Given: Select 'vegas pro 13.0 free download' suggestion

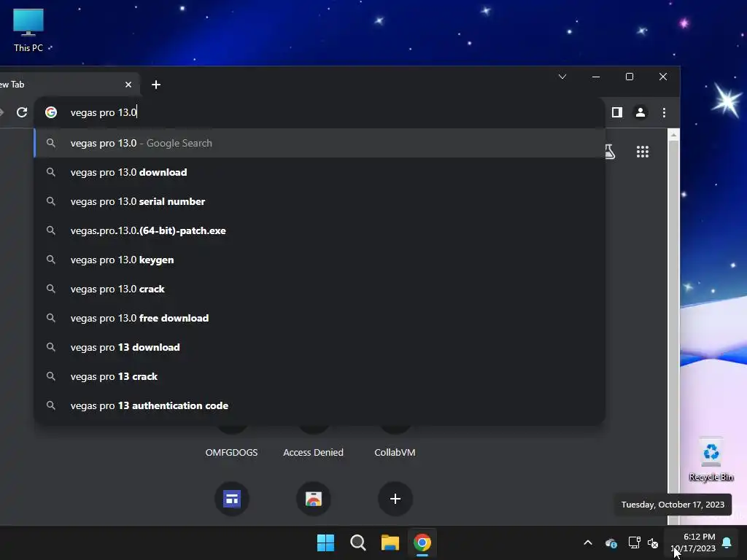Looking at the screenshot, I should tap(320, 318).
